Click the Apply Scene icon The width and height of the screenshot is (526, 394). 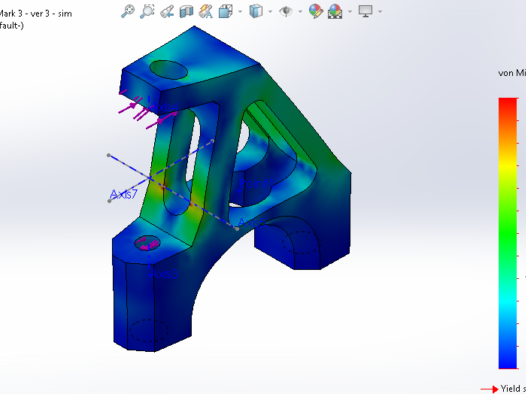click(x=335, y=11)
